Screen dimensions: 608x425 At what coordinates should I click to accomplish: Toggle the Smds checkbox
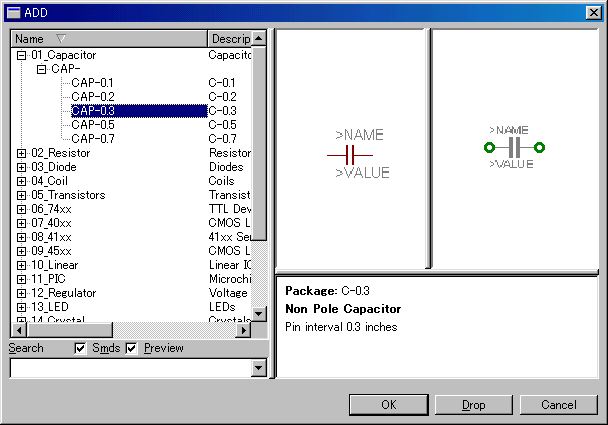[x=82, y=348]
